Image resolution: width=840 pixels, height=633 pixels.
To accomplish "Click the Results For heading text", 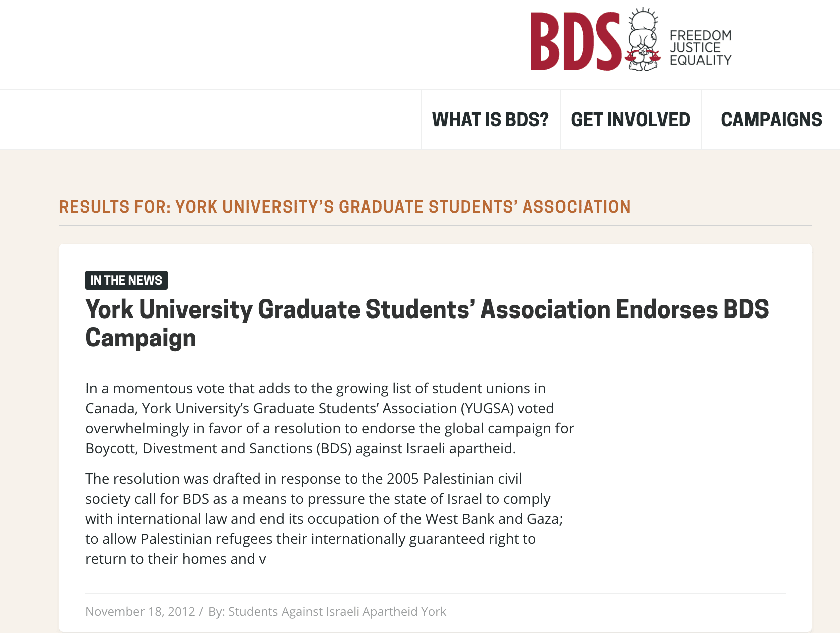I will tap(345, 207).
